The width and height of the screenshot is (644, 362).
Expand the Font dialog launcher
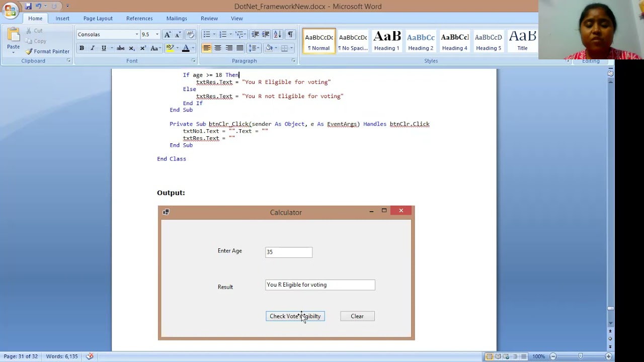194,61
